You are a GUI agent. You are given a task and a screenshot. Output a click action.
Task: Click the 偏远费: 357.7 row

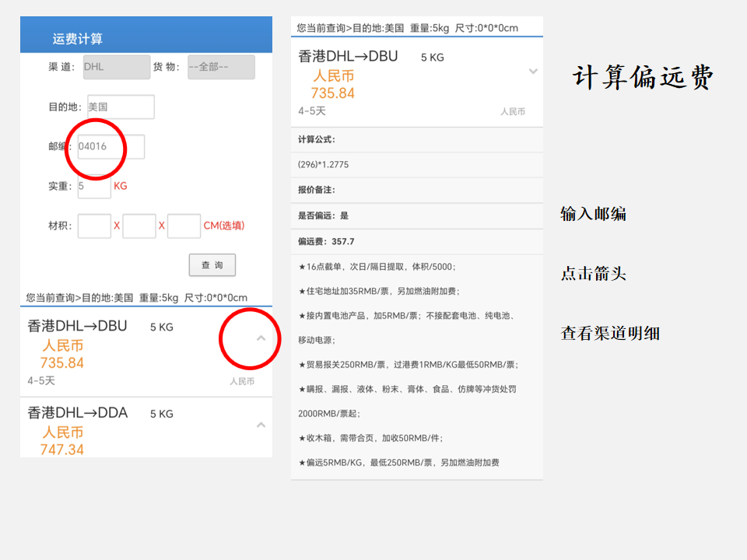(326, 241)
